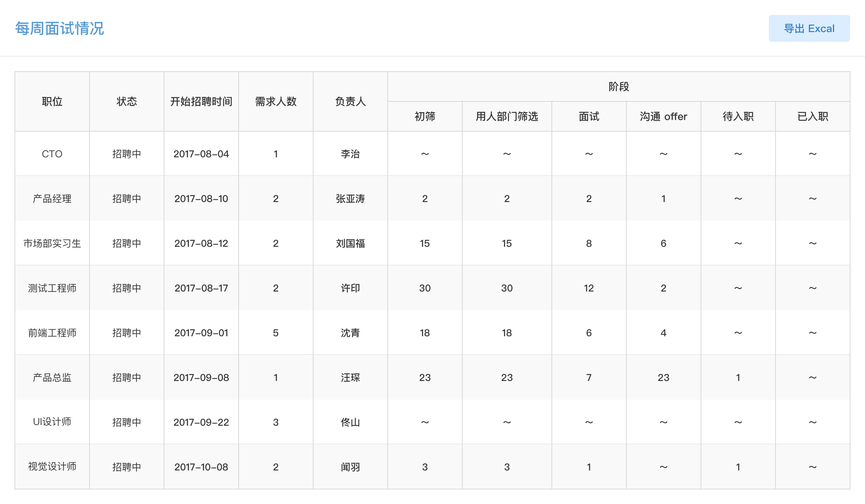Screen dimensions: 865x504
Task: Click the 用人部门筛选 value 18 for 前端工程师
Action: 507,333
